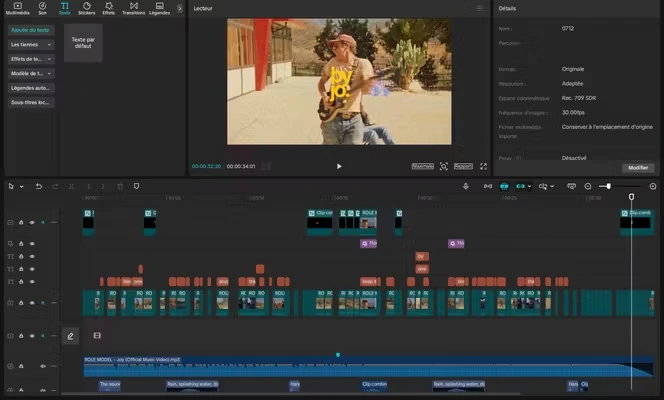The image size is (664, 400).
Task: Click the cover edit pencil button
Action: pos(70,336)
